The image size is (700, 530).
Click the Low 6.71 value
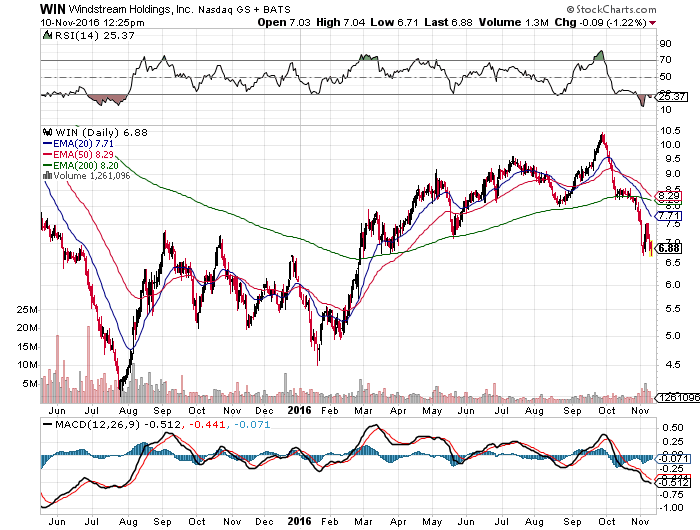394,22
